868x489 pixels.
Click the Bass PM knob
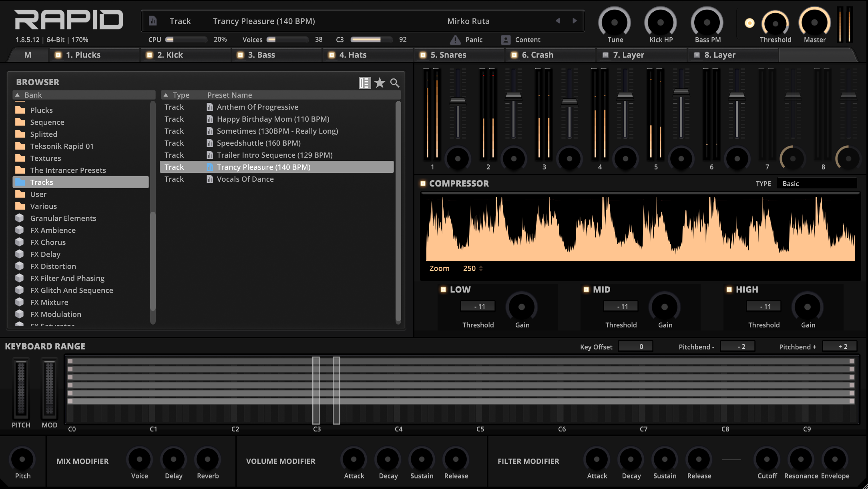tap(707, 22)
